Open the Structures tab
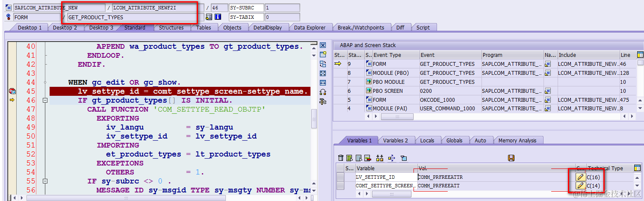The image size is (644, 201). [171, 27]
